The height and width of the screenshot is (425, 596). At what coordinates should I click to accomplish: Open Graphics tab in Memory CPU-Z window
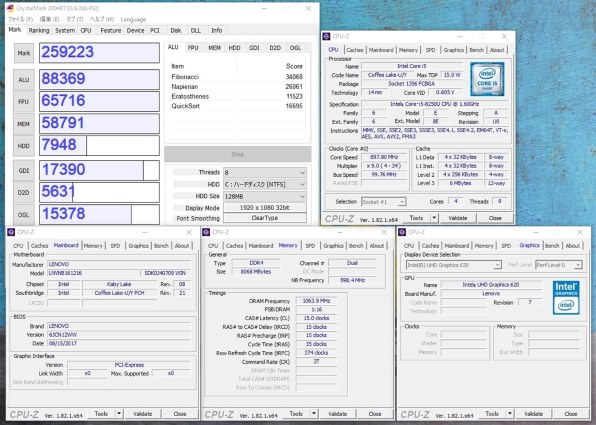(x=333, y=246)
